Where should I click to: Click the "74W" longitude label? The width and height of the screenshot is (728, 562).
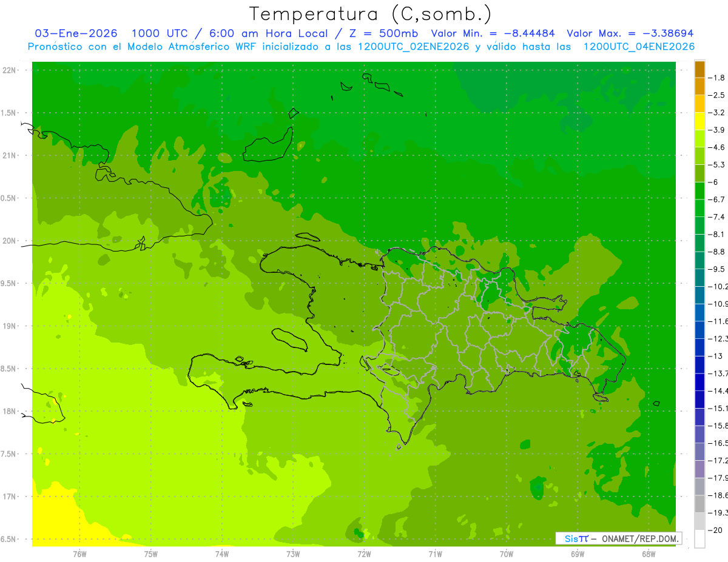click(x=222, y=554)
